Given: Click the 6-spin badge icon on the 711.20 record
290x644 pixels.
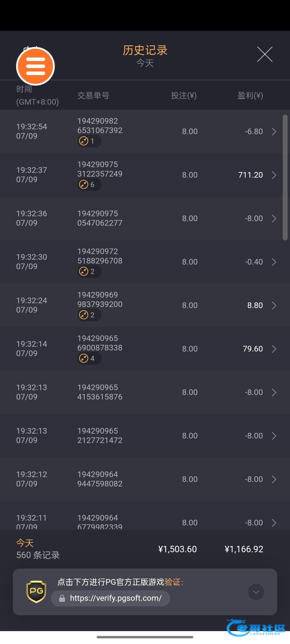Looking at the screenshot, I should 84,184.
